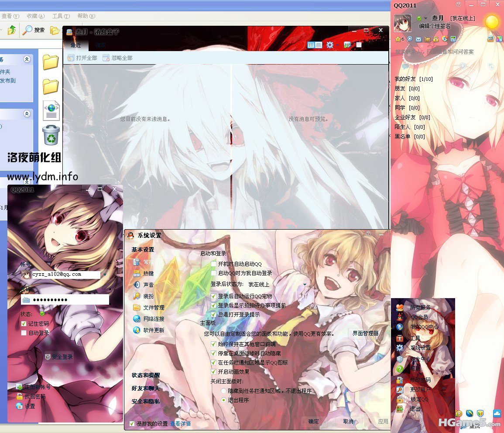Toggle 开启动画效果 checkbox
Screen dimensions: 504x433
click(x=213, y=371)
